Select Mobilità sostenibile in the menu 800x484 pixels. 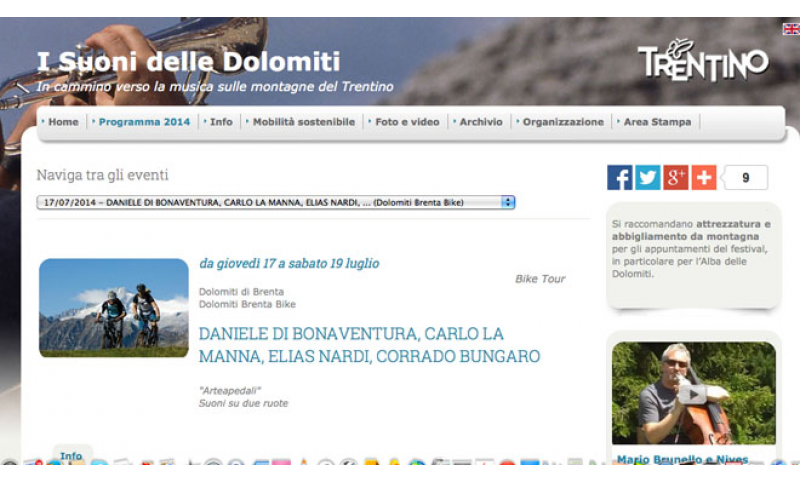coord(304,122)
